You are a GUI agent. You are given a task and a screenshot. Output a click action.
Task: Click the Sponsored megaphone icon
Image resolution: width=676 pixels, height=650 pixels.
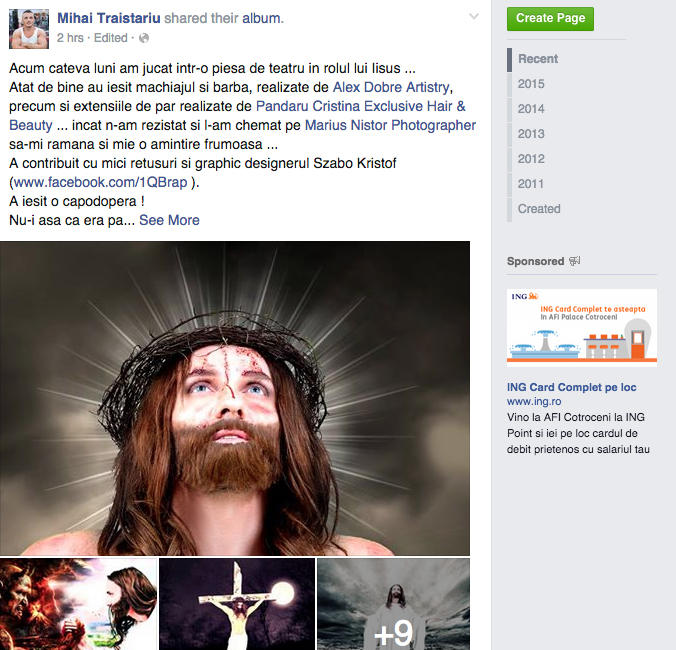[x=575, y=261]
